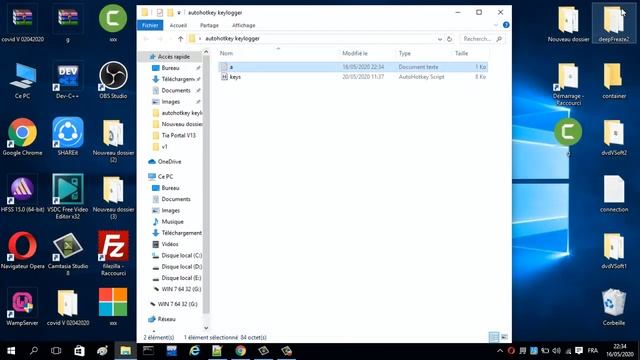The height and width of the screenshot is (360, 640).
Task: Open the Google Chrome desktop shortcut
Action: [x=22, y=137]
